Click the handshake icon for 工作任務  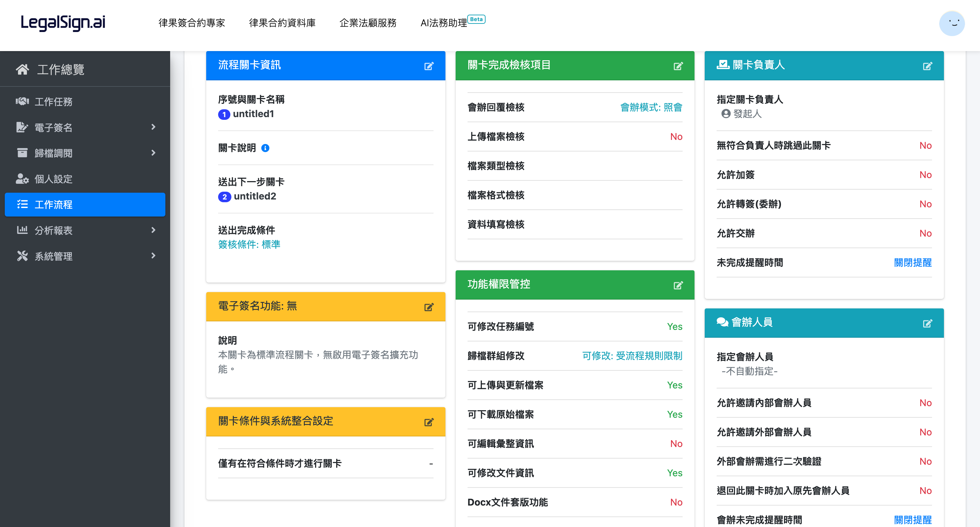click(22, 101)
